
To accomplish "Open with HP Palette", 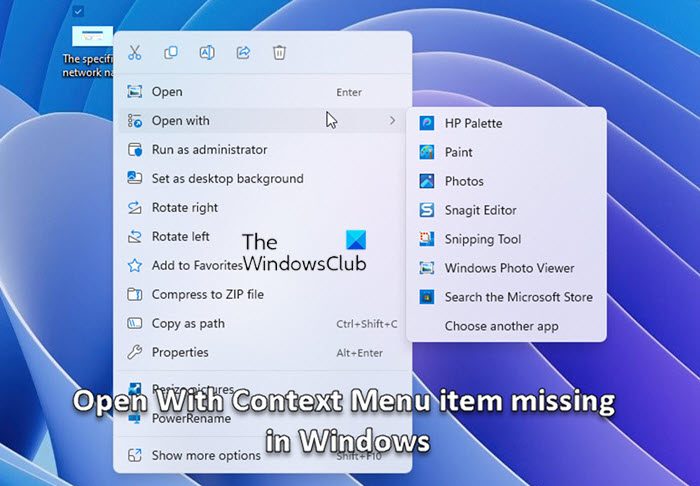I will coord(506,123).
